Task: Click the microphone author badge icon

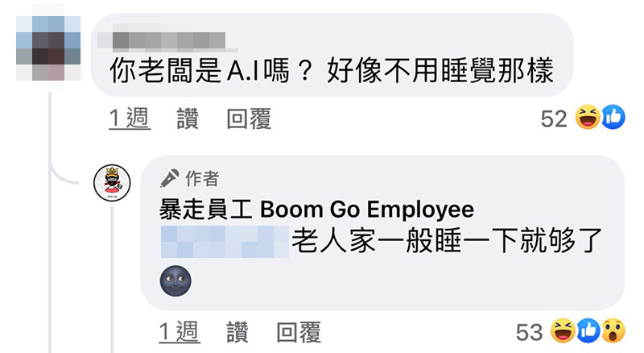Action: pos(169,178)
